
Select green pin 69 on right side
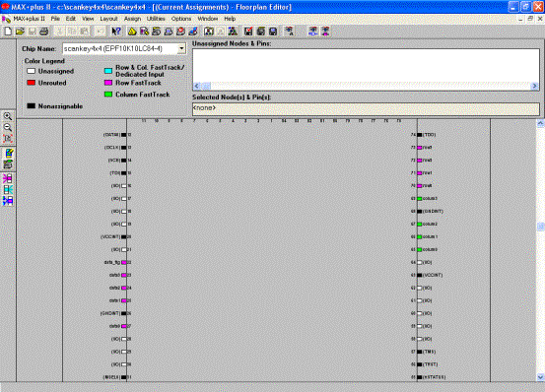(420, 199)
